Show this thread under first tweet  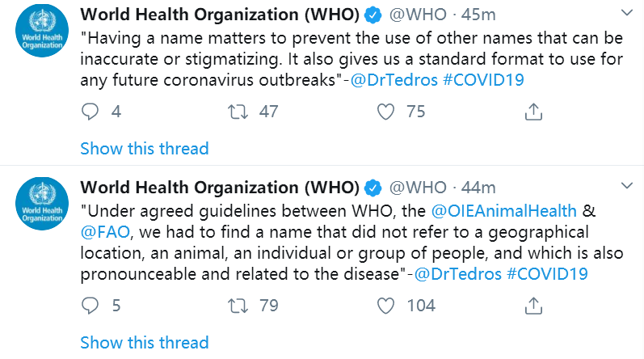coord(145,149)
